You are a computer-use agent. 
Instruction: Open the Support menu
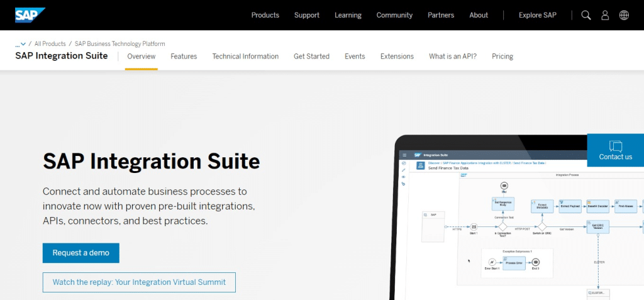click(307, 15)
